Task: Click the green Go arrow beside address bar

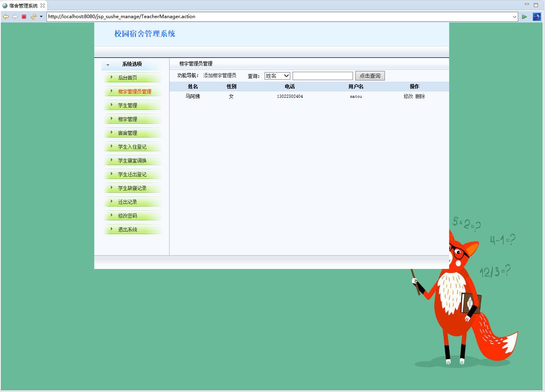Action: tap(524, 17)
